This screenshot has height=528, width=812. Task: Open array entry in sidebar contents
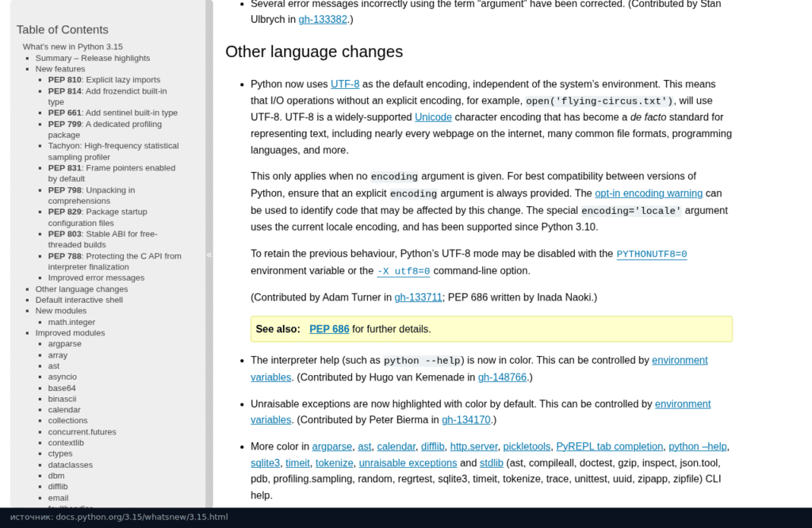tap(57, 355)
